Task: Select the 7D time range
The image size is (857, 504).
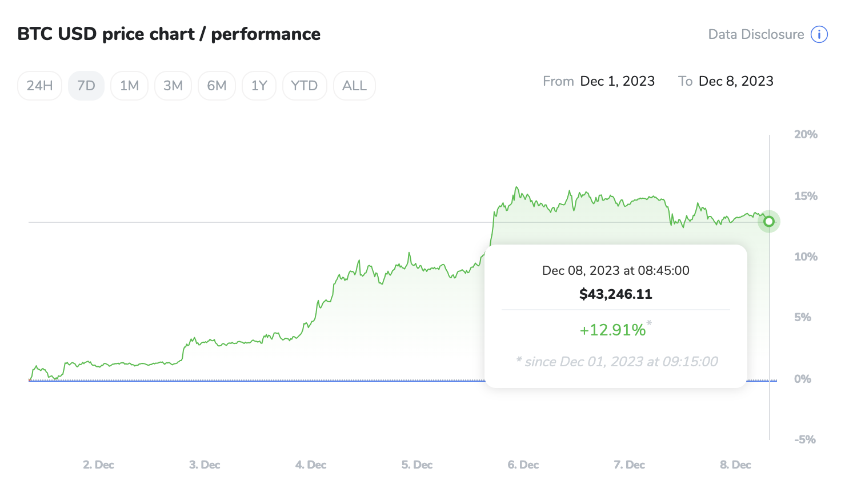Action: point(86,86)
